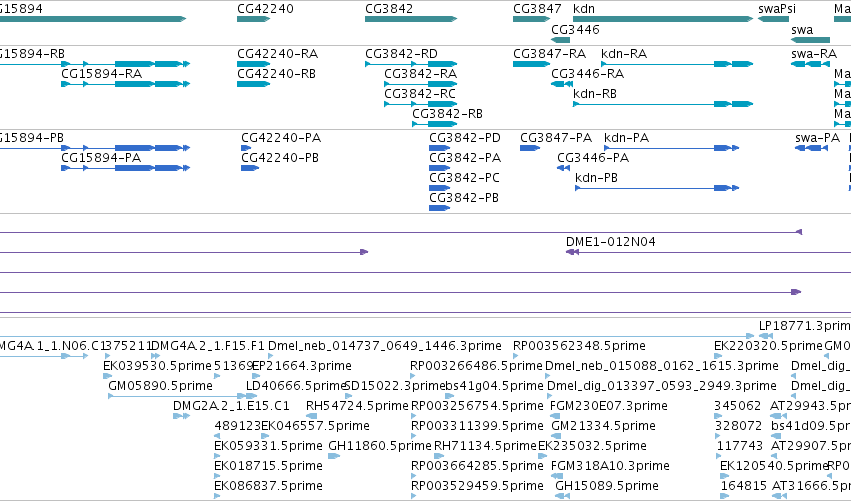851x501 pixels.
Task: Select EST EK086837.5prime label
Action: tap(268, 486)
